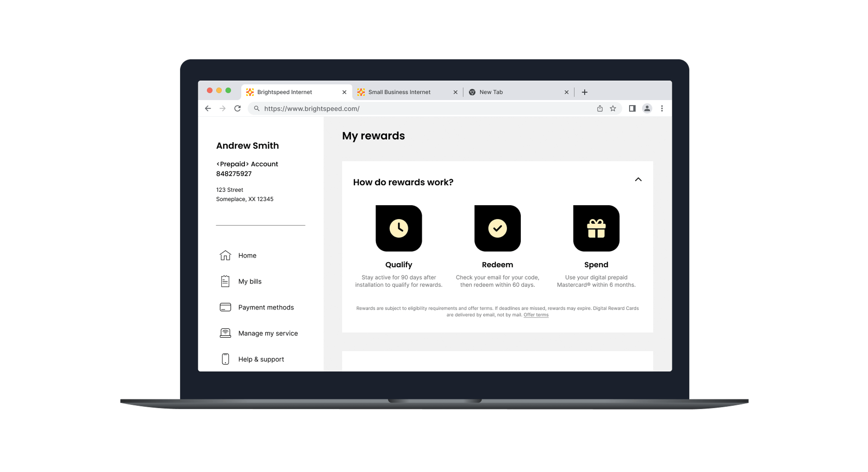The height and width of the screenshot is (472, 868).
Task: Open a new browser tab with plus
Action: (585, 92)
